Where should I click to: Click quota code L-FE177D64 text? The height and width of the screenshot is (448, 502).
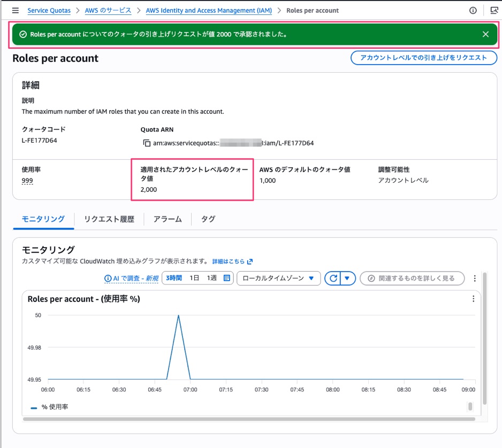pyautogui.click(x=40, y=141)
